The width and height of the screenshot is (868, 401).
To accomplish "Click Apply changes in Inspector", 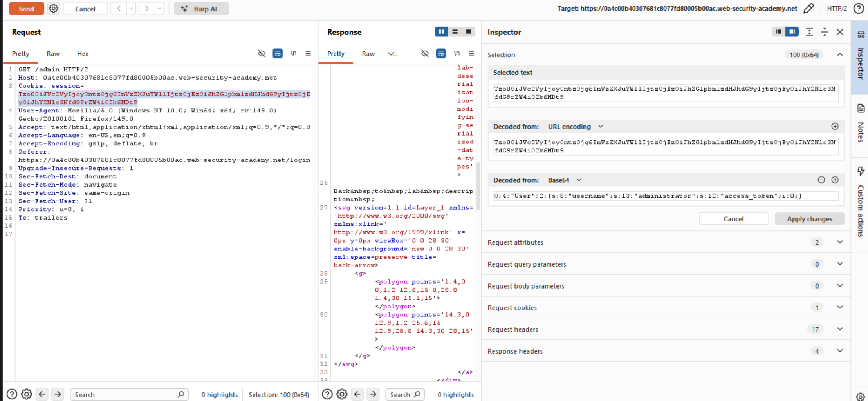I will tap(809, 219).
